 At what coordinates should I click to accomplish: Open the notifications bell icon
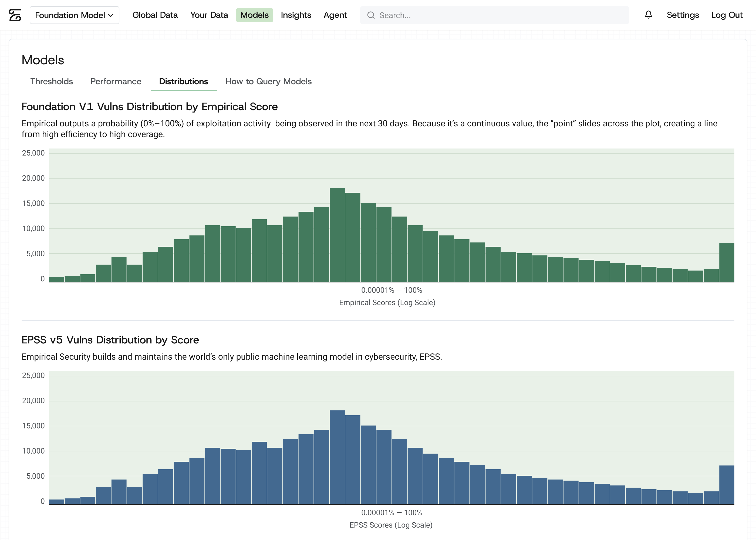point(648,15)
